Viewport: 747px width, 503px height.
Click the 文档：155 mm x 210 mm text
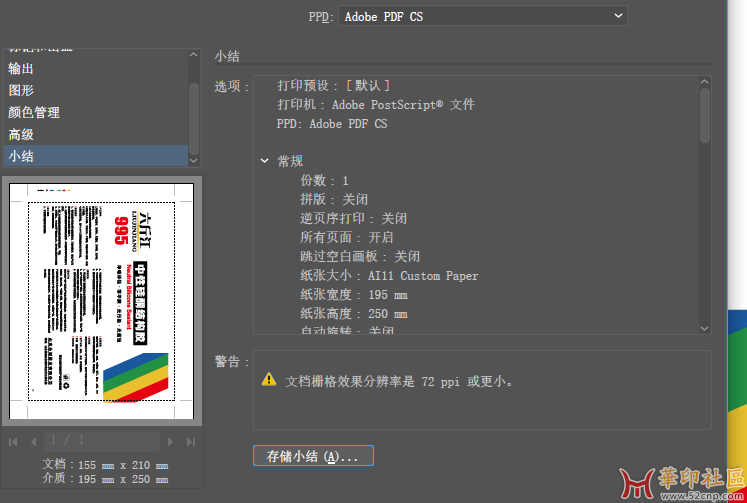pyautogui.click(x=105, y=464)
